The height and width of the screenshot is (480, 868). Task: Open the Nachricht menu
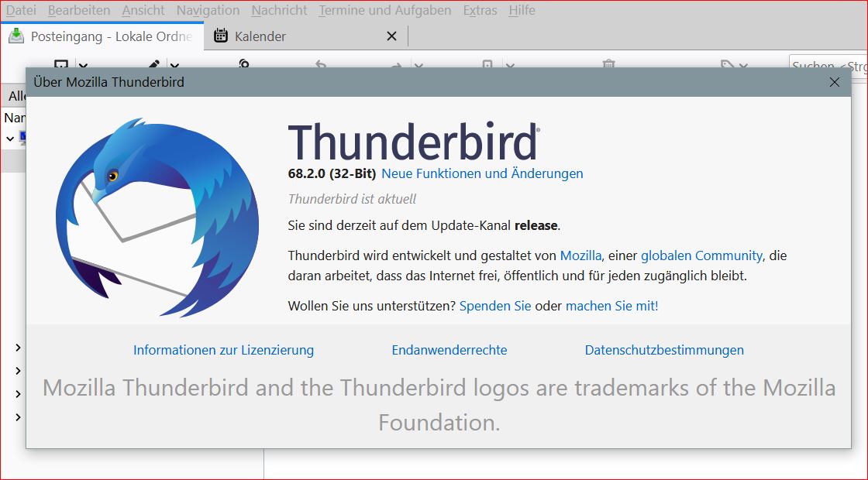[279, 10]
